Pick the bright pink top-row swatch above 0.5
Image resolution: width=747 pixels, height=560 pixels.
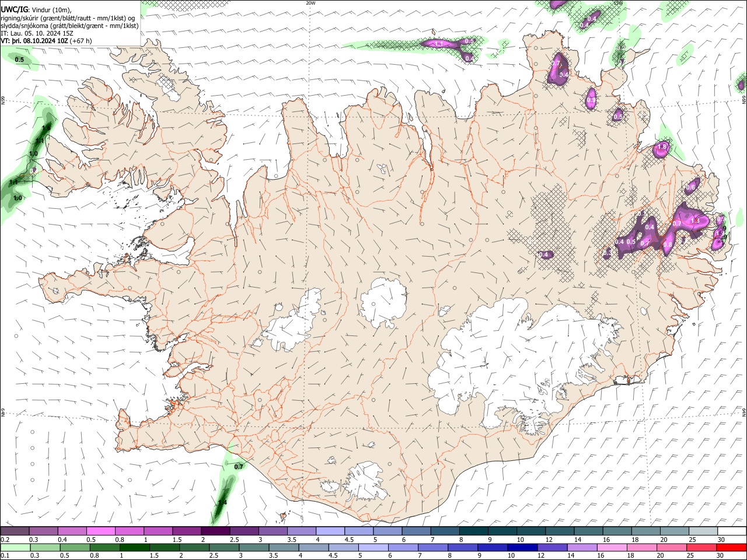(100, 531)
